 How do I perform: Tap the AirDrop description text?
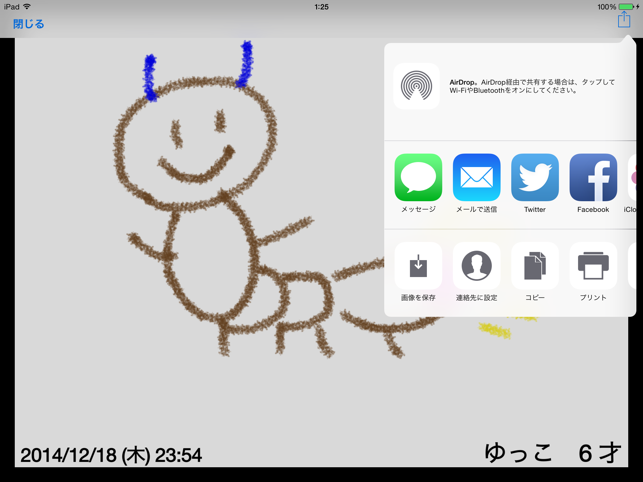(532, 86)
